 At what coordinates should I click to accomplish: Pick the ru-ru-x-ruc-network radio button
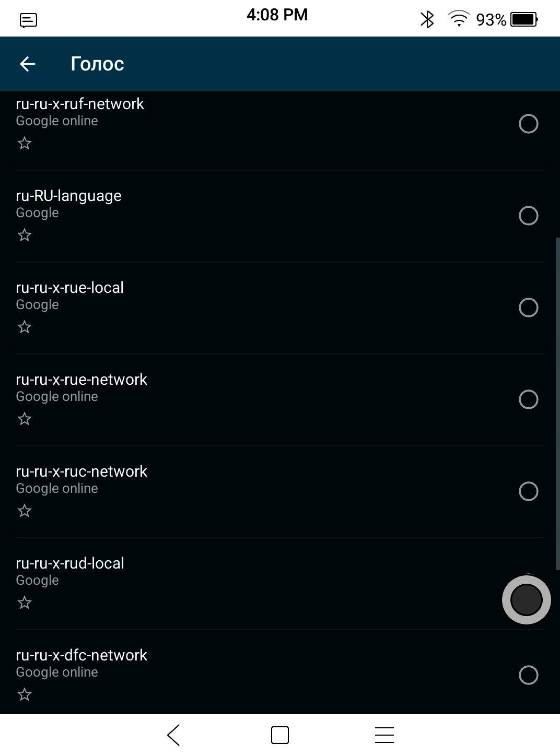(528, 491)
